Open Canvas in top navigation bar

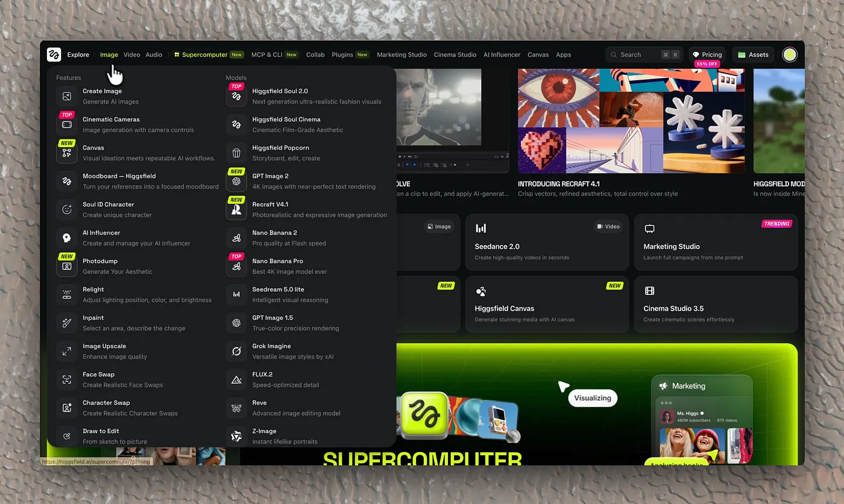[538, 55]
